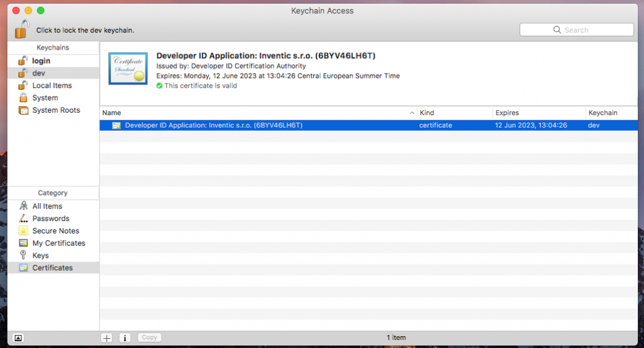
Task: Click the System keychain lock icon
Action: coord(24,97)
